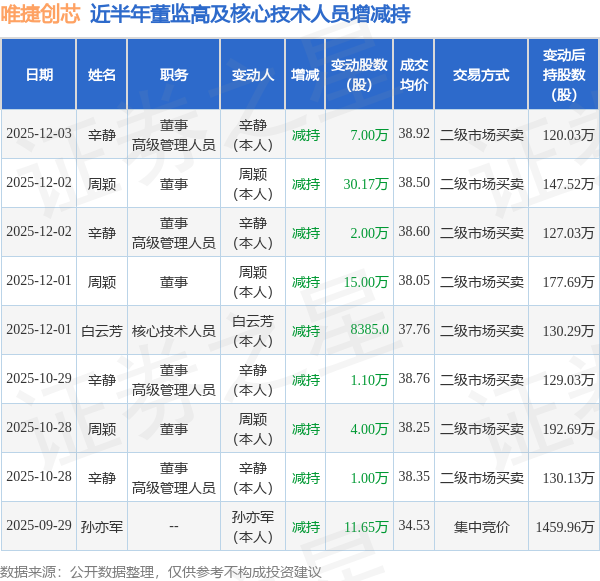Image resolution: width=600 pixels, height=581 pixels.
Task: Select the share change value 2.00万
Action: [x=369, y=233]
